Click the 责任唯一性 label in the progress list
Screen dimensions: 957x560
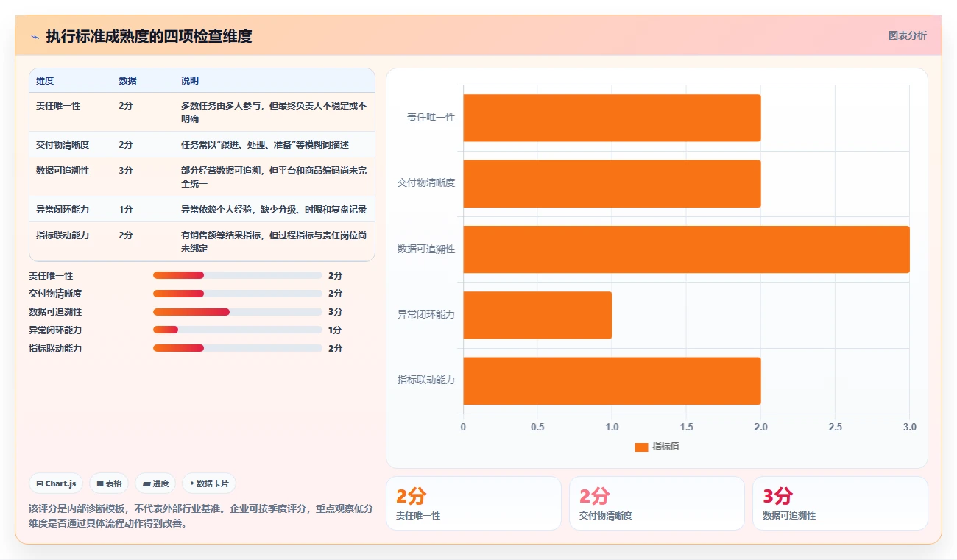(x=51, y=276)
